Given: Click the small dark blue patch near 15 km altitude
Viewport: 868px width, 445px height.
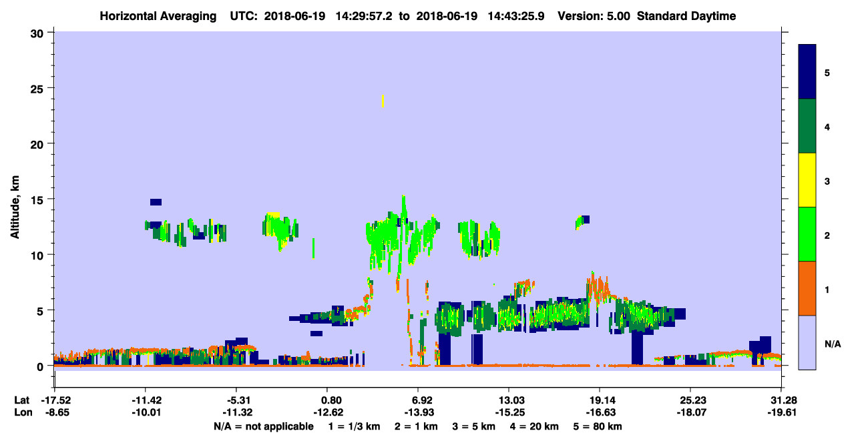Looking at the screenshot, I should (x=156, y=201).
